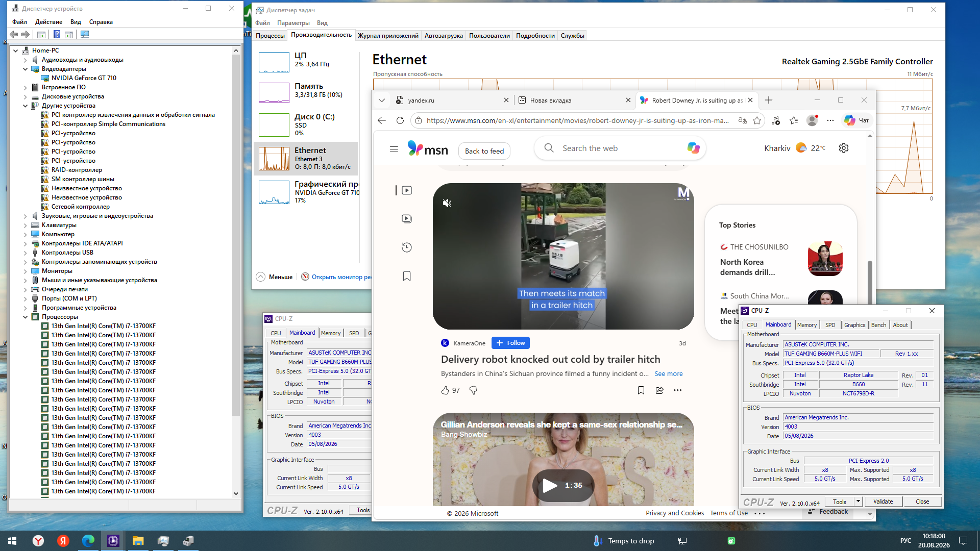
Task: Dislike the delivery robot story
Action: 473,390
